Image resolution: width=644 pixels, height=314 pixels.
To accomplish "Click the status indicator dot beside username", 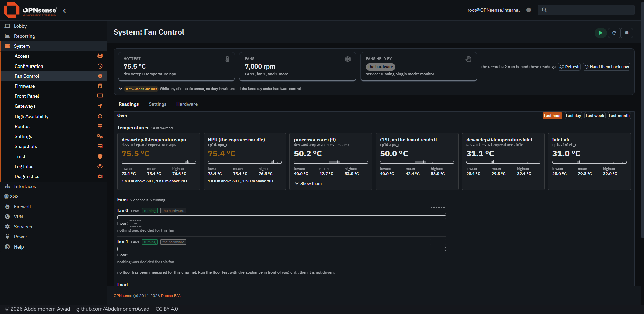I will click(529, 10).
